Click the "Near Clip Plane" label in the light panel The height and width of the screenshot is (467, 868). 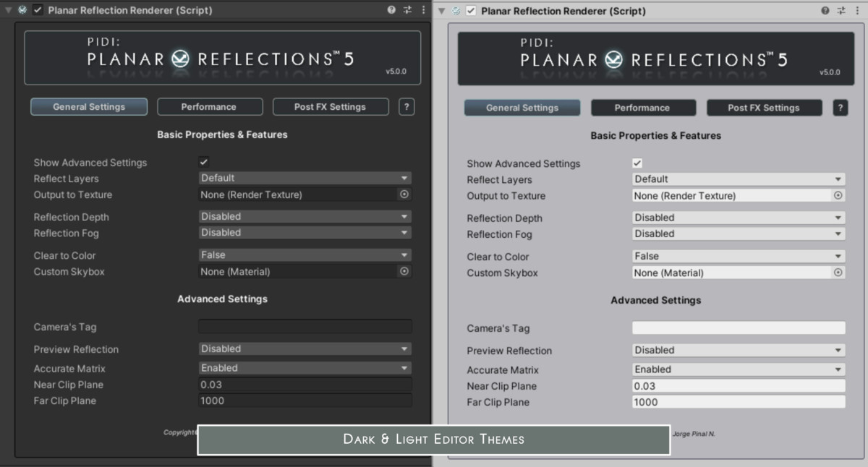tap(502, 386)
